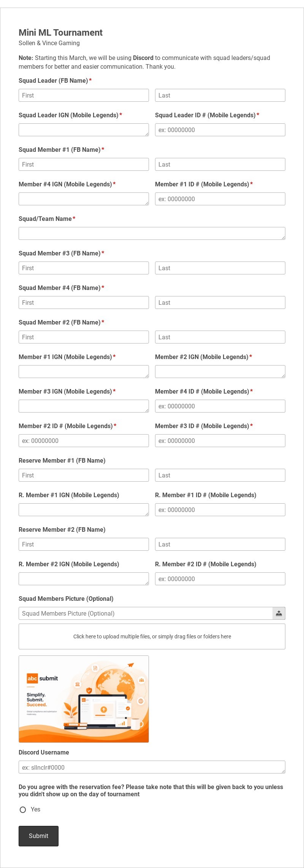Click Reserve Member #1 first name field
This screenshot has height=868, width=304.
pyautogui.click(x=84, y=475)
